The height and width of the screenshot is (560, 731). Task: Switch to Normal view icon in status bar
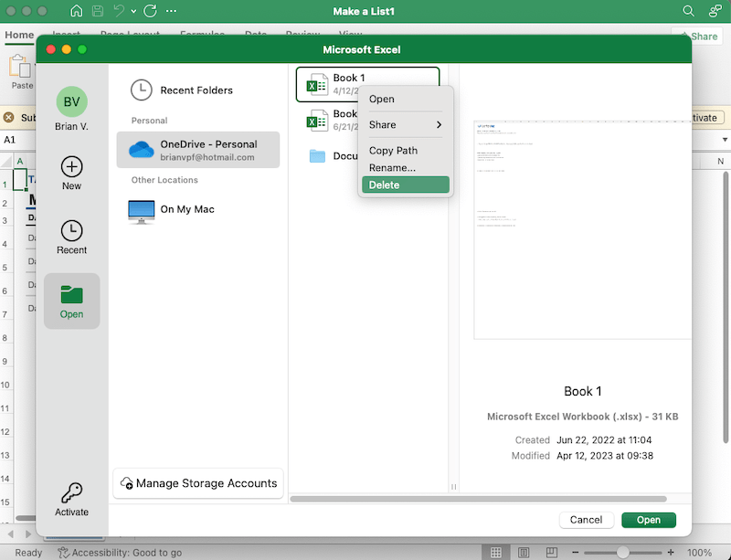pyautogui.click(x=496, y=553)
